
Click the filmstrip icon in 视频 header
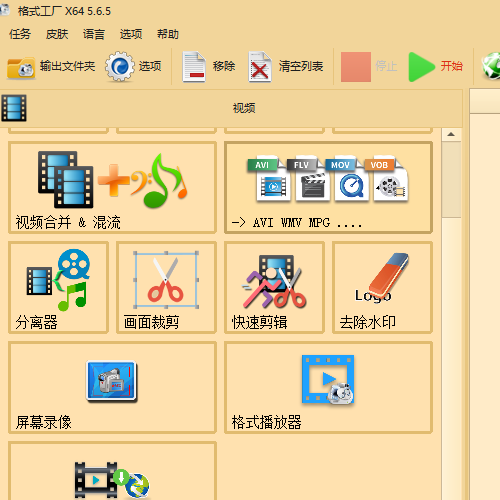14,108
